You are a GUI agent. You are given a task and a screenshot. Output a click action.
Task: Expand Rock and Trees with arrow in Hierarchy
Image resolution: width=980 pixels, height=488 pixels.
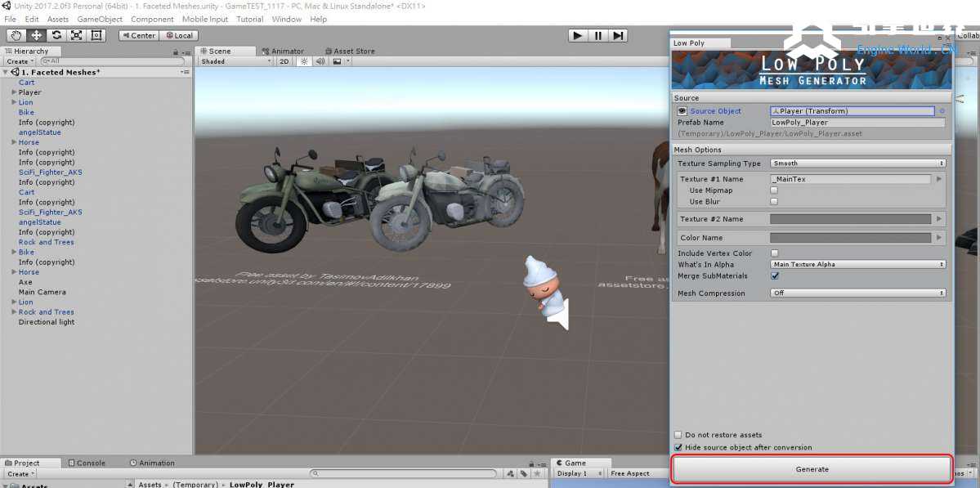(x=14, y=312)
